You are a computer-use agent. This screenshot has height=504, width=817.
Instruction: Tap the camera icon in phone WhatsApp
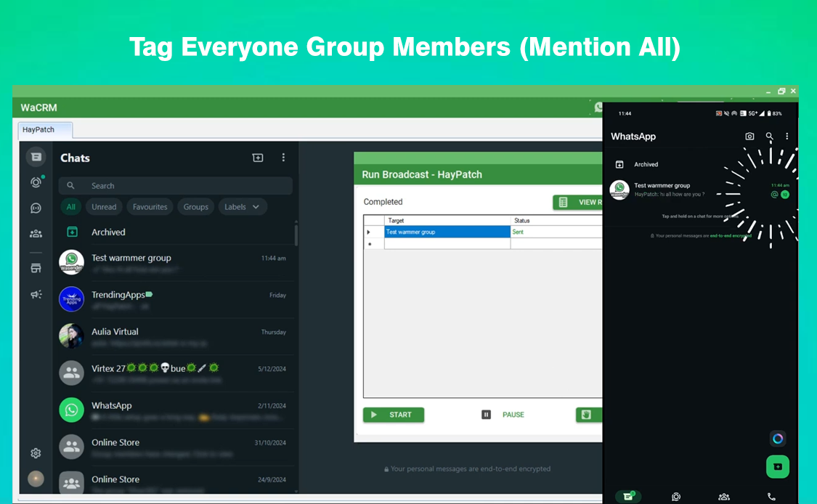(x=749, y=137)
